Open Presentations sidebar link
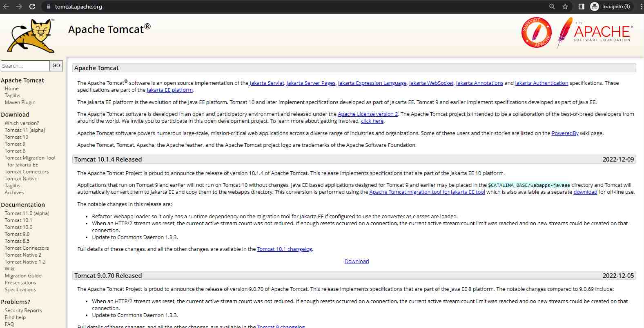This screenshot has width=644, height=328. click(x=20, y=283)
